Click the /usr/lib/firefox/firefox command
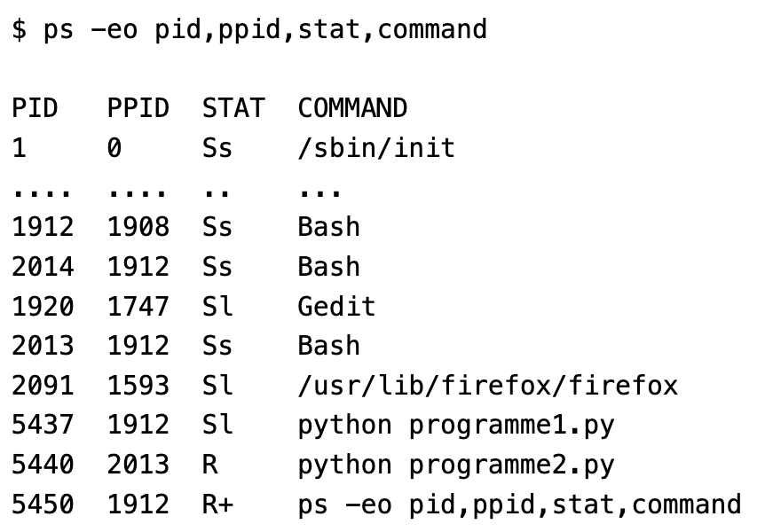Viewport: 765px width, 532px height. [488, 385]
